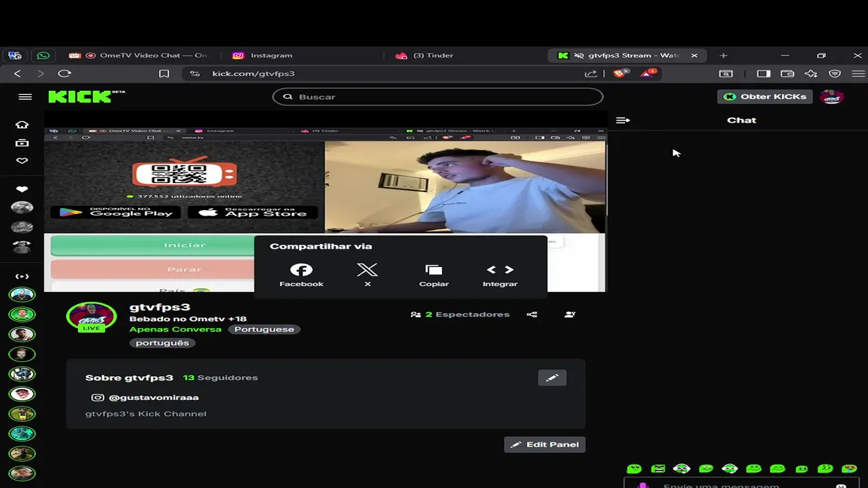This screenshot has width=868, height=488.
Task: Go back in the browser
Action: [18, 73]
